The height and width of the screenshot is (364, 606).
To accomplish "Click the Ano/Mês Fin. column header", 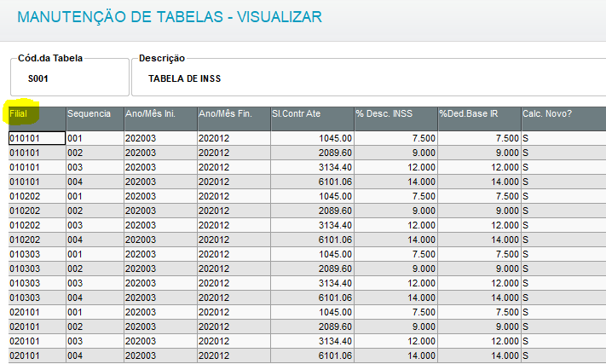I will tap(234, 119).
